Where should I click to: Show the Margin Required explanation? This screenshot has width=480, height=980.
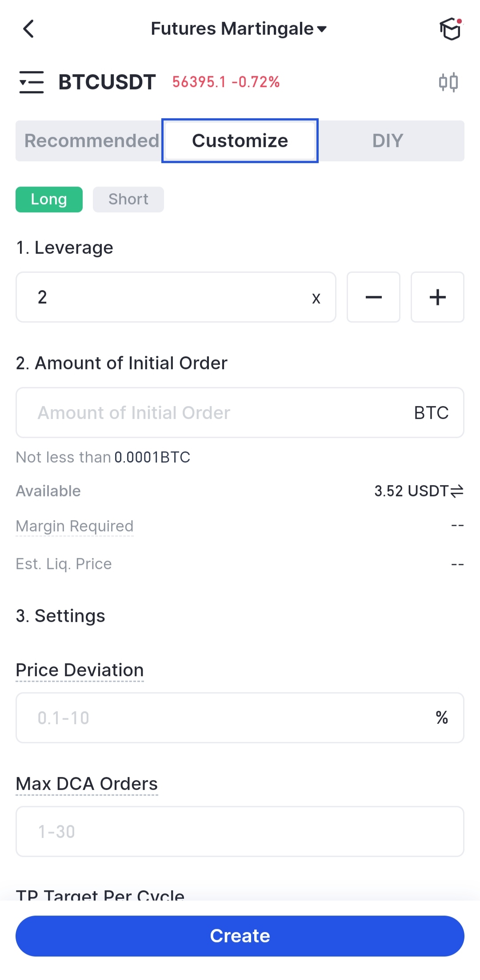pos(75,526)
